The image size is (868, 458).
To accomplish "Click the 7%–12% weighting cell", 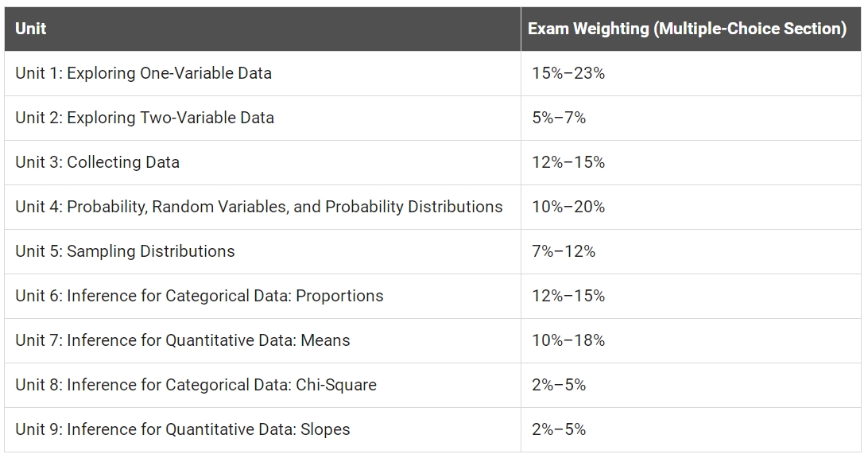I will click(691, 251).
